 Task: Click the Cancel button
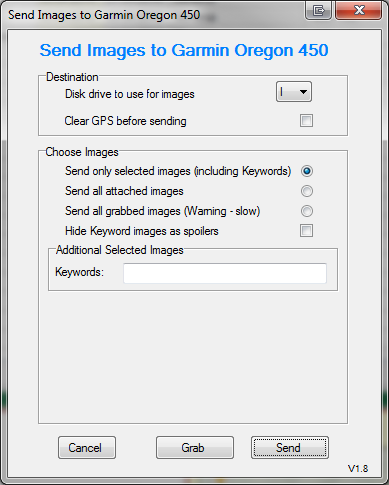point(87,447)
